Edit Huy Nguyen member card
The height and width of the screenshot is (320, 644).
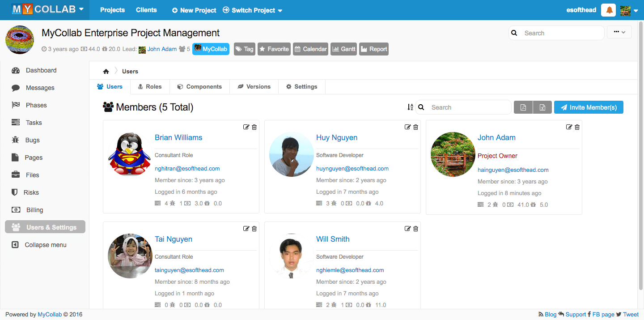(407, 127)
